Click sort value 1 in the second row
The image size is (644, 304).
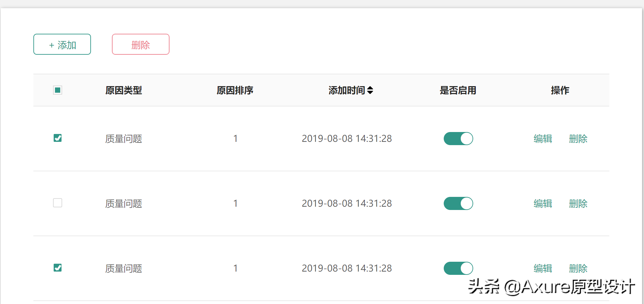tap(235, 203)
